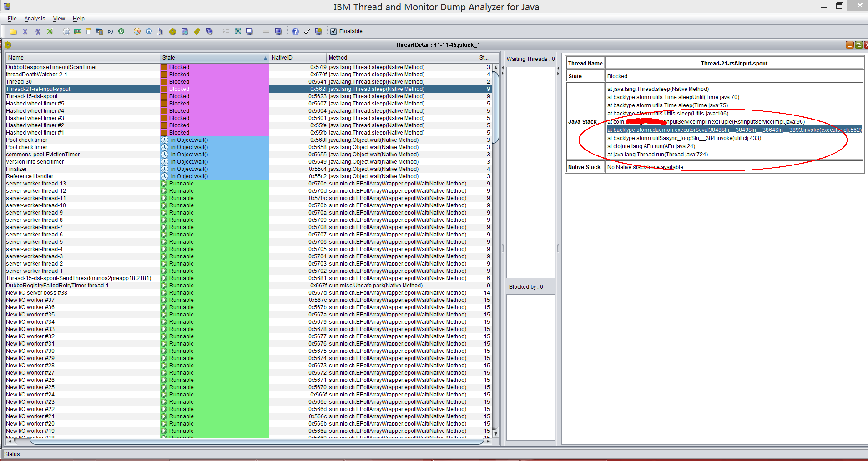Viewport: 868px width, 461px height.
Task: Maximize the Thread Detail internal frame
Action: 858,45
